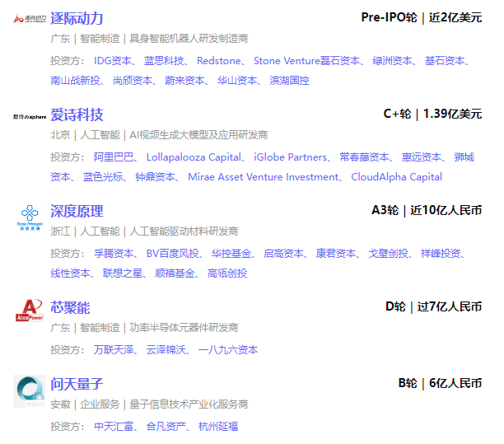Open investor 孚腾资本
Image resolution: width=504 pixels, height=444 pixels.
pos(114,254)
